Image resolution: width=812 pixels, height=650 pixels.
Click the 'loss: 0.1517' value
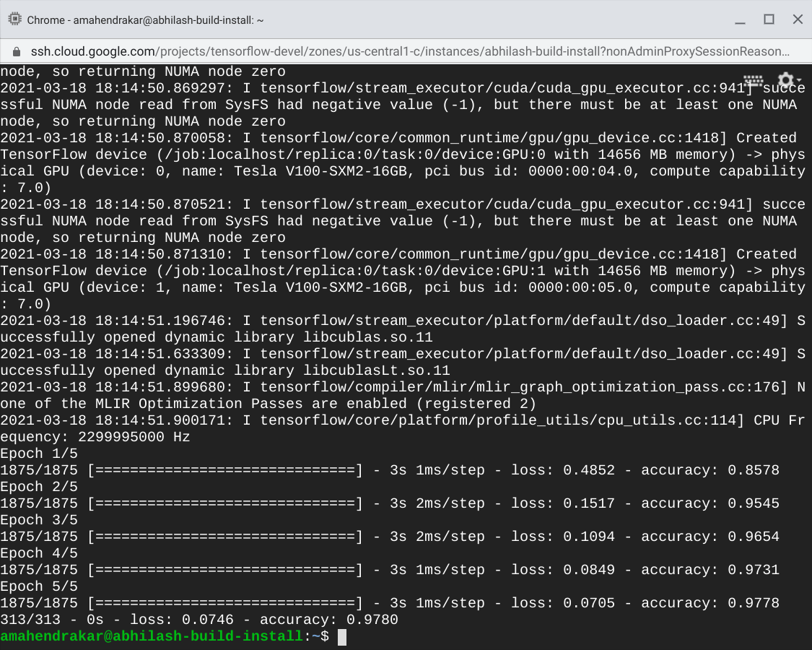click(563, 503)
